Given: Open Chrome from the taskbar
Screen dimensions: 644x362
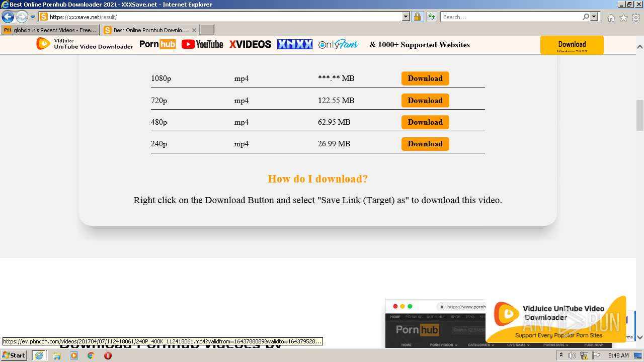Looking at the screenshot, I should [x=91, y=355].
